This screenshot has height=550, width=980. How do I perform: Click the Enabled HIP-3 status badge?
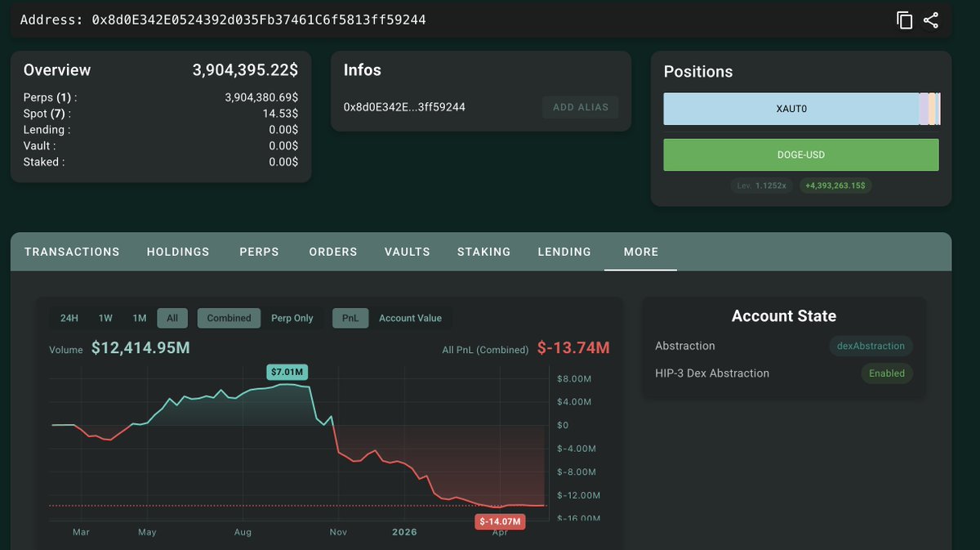click(886, 373)
